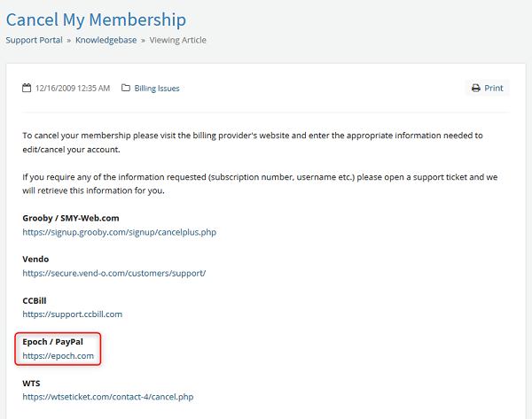Click the Vendo heading

35,260
